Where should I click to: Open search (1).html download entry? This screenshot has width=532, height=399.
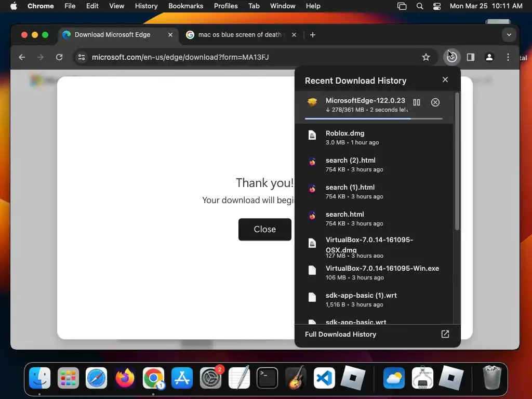(x=374, y=192)
